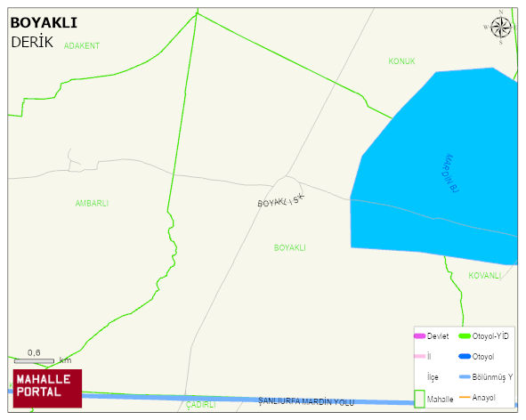
Task: Click the green BOYAKLI map label
Action: 289,248
